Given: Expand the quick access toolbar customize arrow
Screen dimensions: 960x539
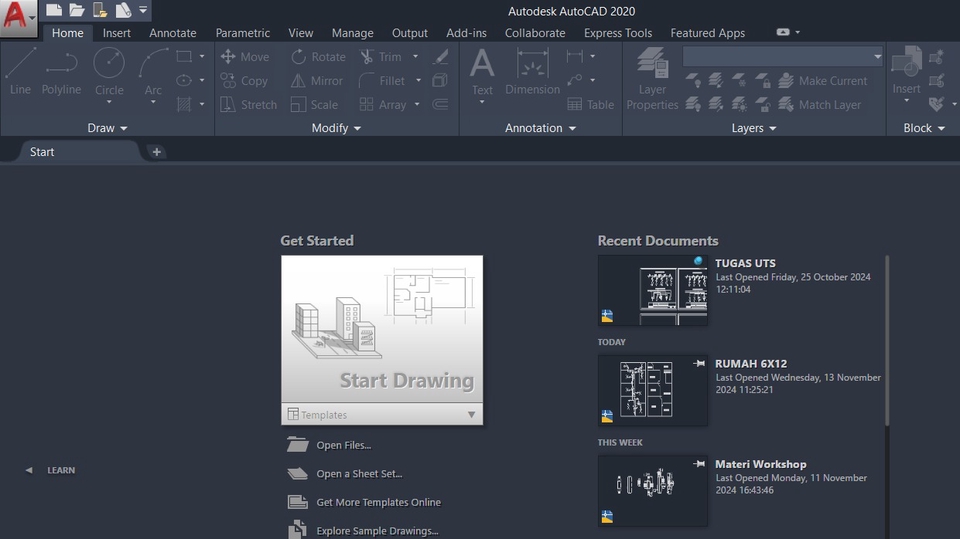Looking at the screenshot, I should pyautogui.click(x=143, y=10).
